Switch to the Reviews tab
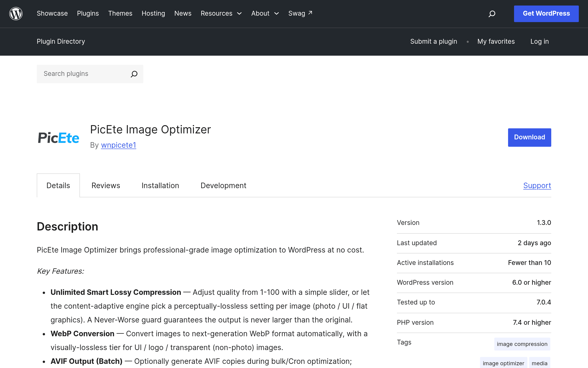This screenshot has width=588, height=368. pyautogui.click(x=106, y=185)
